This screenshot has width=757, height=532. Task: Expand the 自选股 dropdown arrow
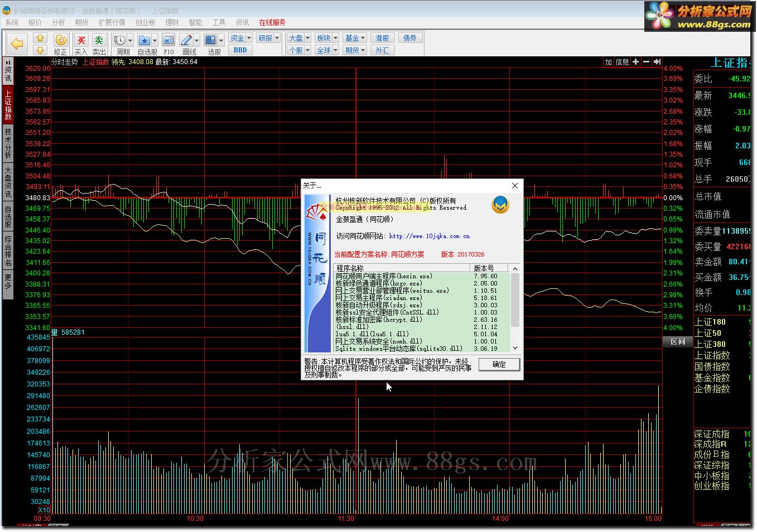tap(155, 40)
